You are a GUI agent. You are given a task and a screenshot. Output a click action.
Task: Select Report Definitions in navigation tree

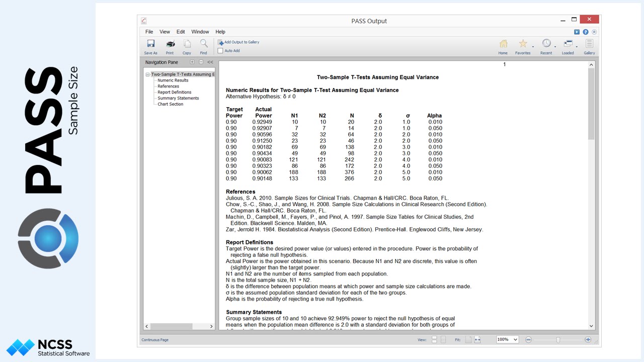coord(175,93)
